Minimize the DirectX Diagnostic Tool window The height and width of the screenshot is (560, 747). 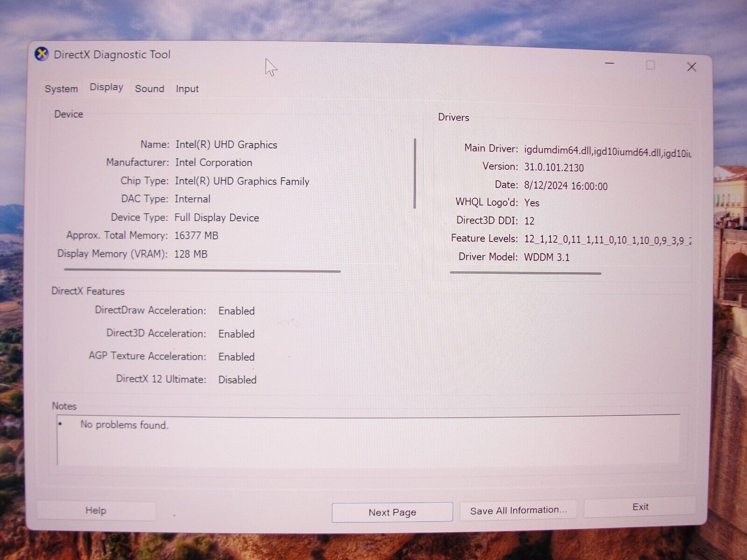click(609, 63)
